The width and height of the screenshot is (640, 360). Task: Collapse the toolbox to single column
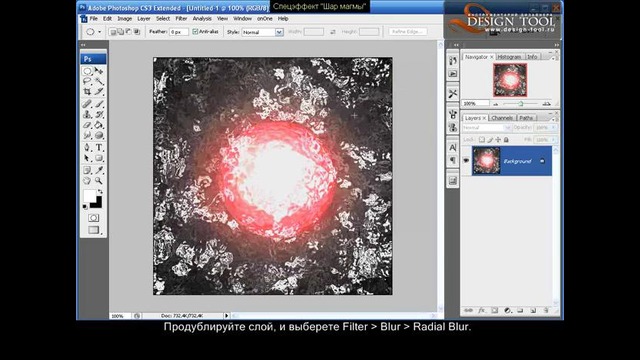point(83,45)
